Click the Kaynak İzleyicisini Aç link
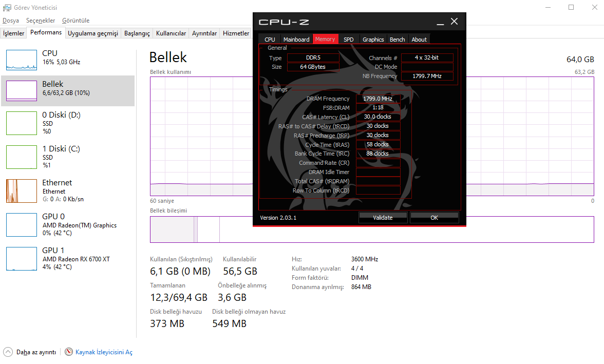Viewport: 604px width, 364px height. click(x=104, y=352)
